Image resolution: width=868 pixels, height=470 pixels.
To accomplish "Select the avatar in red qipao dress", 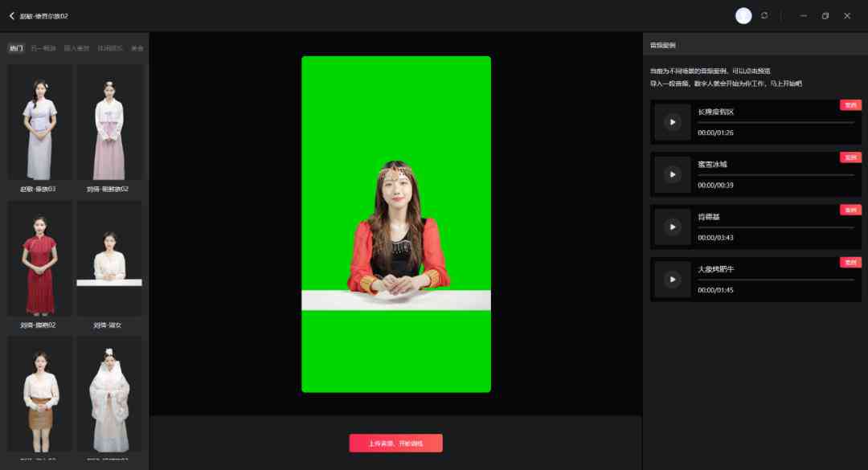I will (39, 259).
